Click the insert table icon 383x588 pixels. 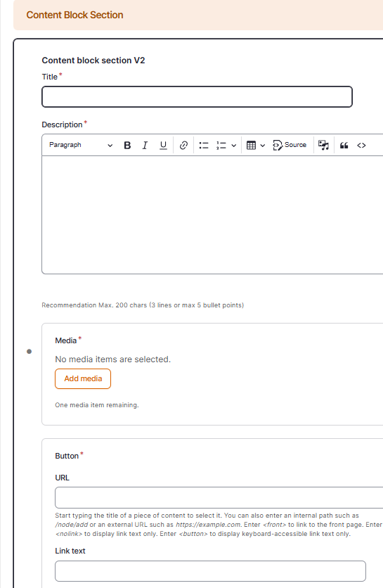pos(251,145)
